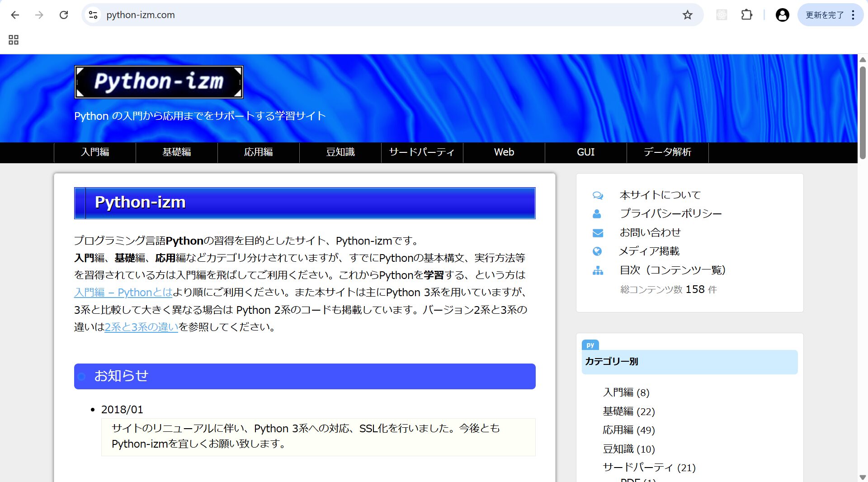Open the サードパーティ navigation menu

[422, 152]
